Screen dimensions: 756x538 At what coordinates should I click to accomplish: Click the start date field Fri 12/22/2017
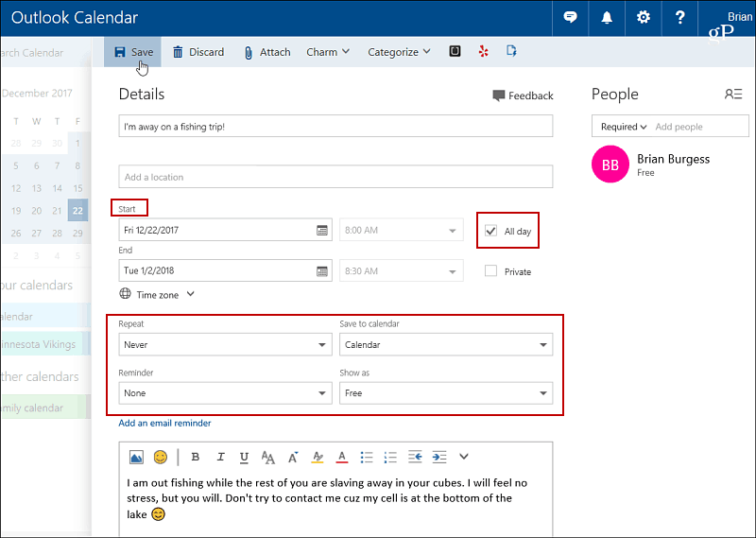217,230
